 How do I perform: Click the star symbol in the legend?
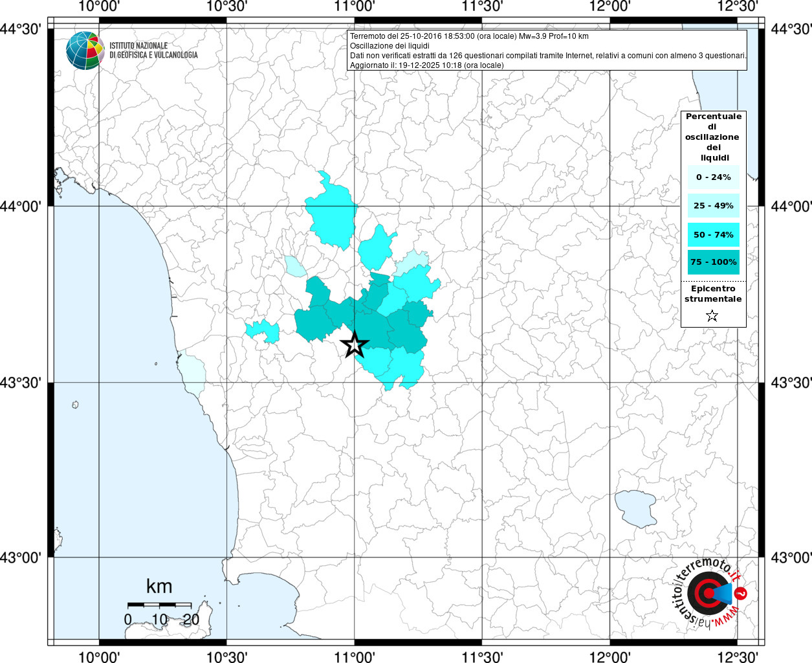[x=712, y=316]
